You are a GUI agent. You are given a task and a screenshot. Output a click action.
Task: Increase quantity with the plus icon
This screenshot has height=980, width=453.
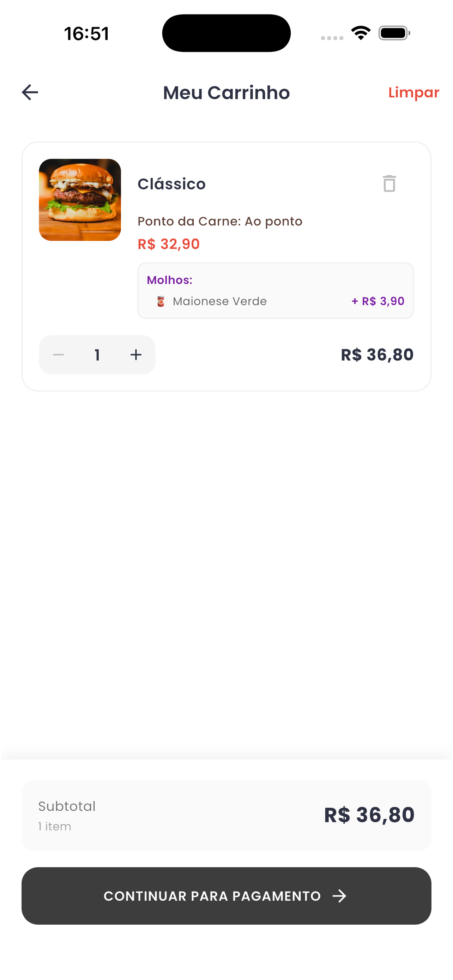[x=136, y=355]
